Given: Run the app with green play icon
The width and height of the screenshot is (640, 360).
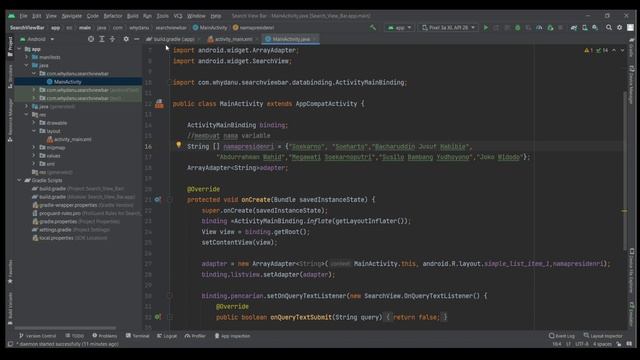Looking at the screenshot, I should tap(486, 27).
